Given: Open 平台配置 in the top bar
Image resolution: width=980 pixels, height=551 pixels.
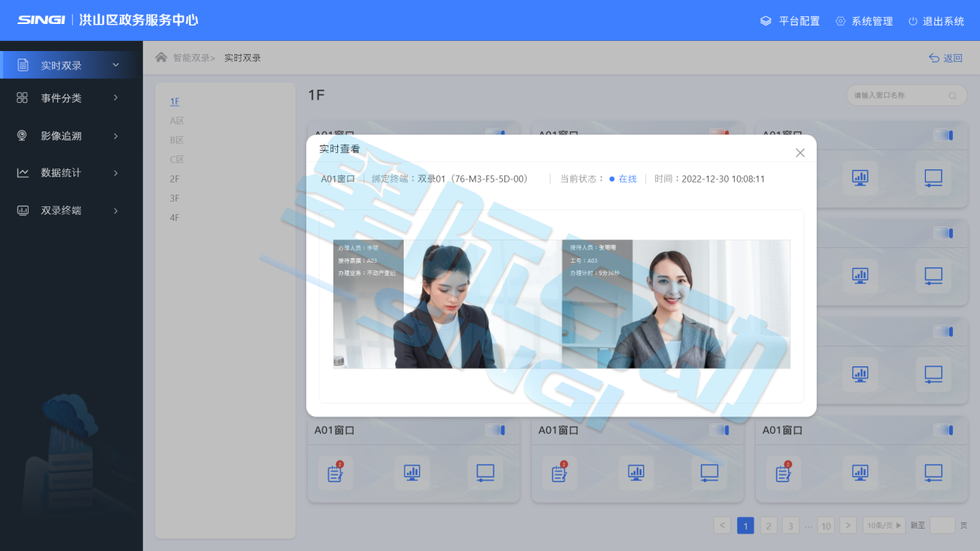Looking at the screenshot, I should click(x=799, y=21).
